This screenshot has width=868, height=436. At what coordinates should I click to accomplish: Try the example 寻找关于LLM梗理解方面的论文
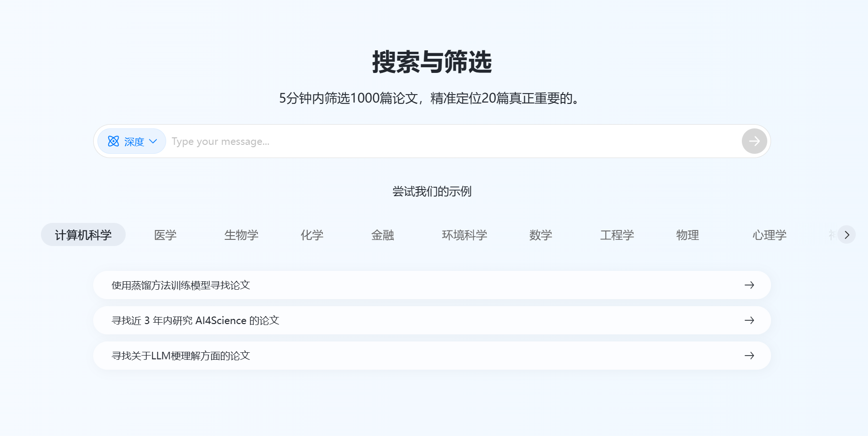[x=181, y=356]
